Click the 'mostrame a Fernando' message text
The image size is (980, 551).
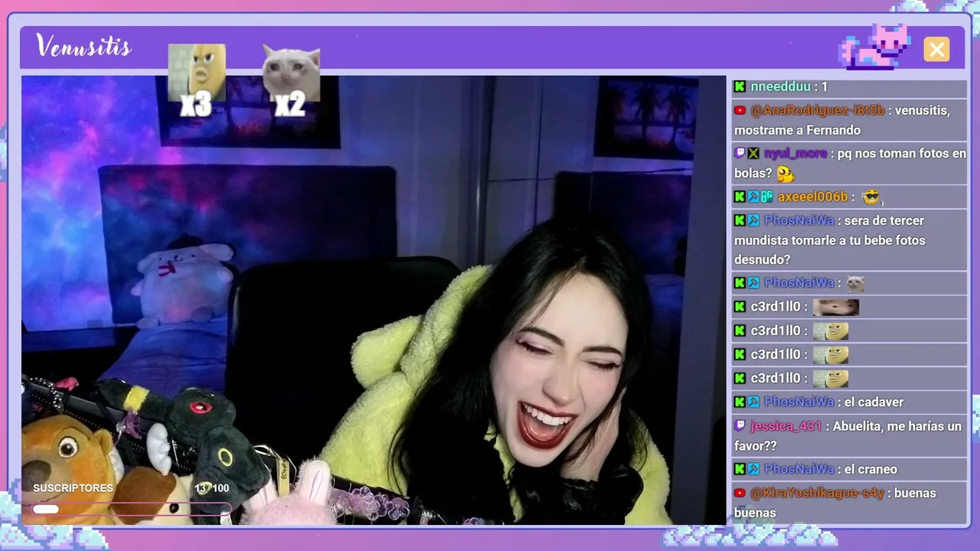pyautogui.click(x=798, y=130)
